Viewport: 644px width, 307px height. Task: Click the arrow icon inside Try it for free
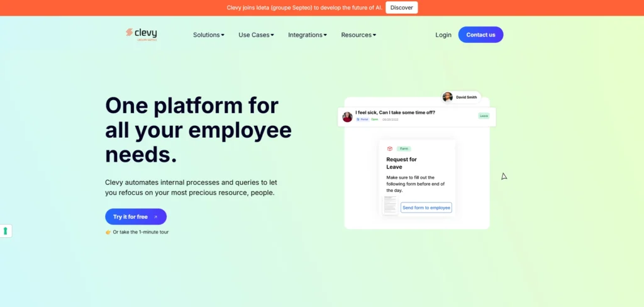[x=155, y=217]
